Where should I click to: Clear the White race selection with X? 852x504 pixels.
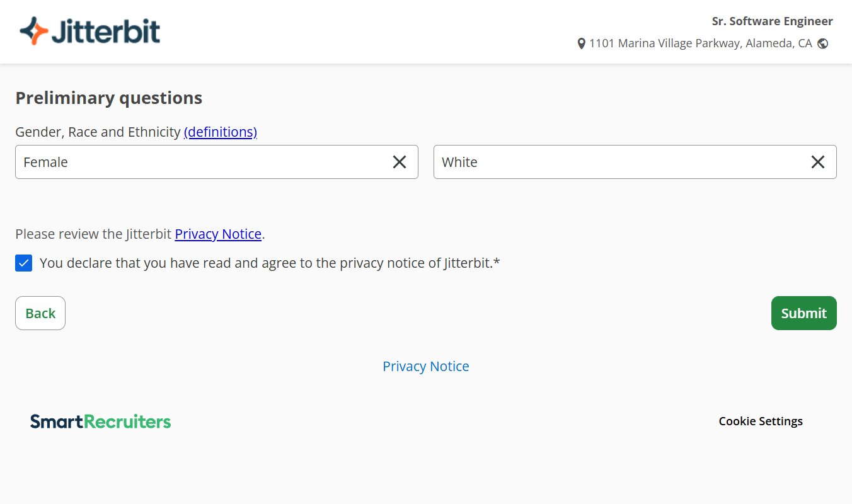click(817, 162)
